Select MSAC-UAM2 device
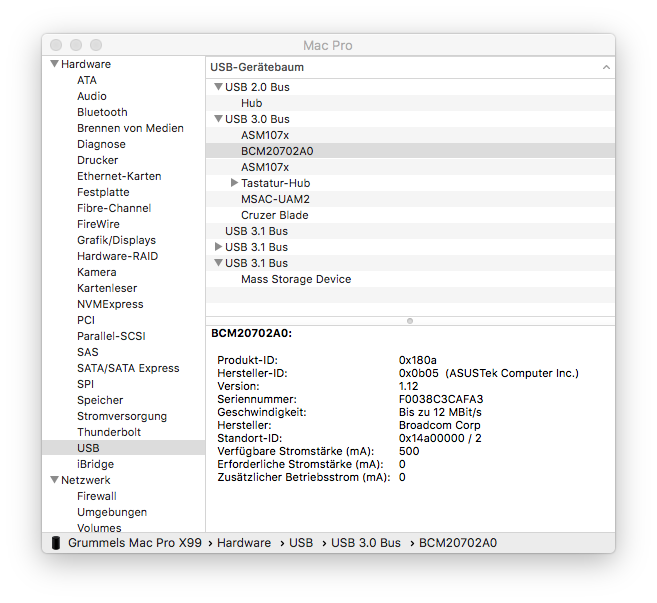This screenshot has height=603, width=657. [410, 199]
